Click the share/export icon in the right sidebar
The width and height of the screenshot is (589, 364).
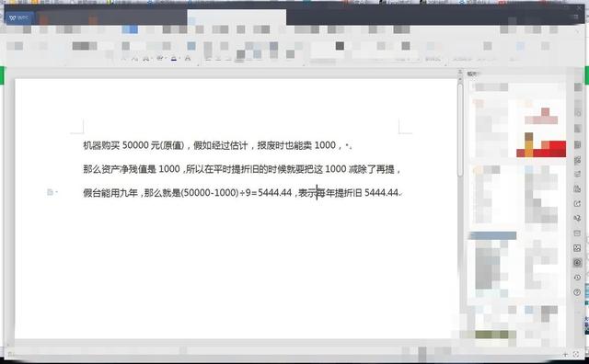[577, 204]
